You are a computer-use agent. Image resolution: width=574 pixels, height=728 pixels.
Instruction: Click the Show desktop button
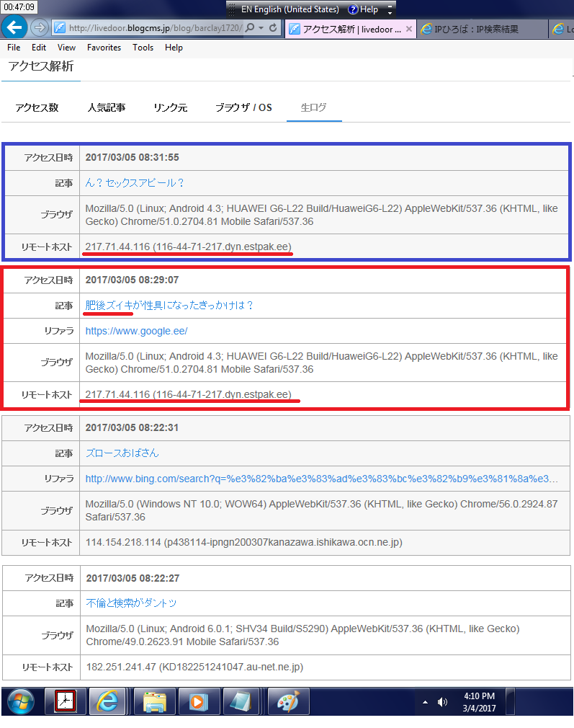[511, 701]
